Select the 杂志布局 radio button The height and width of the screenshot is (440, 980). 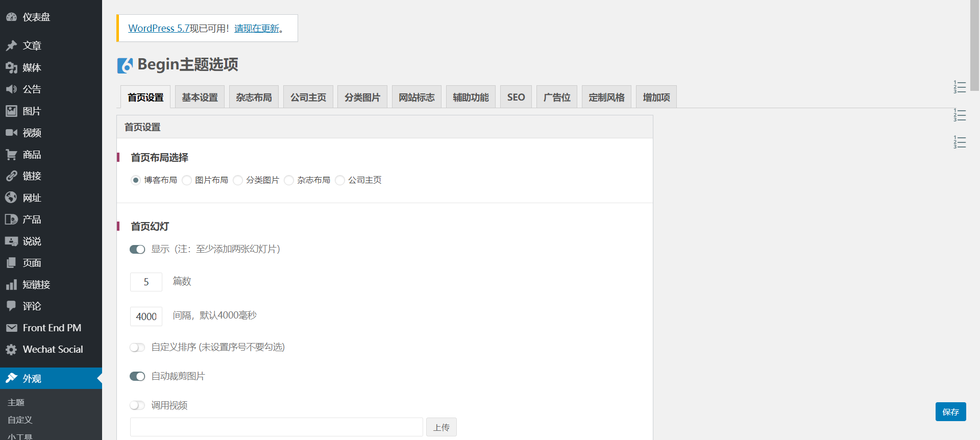click(289, 180)
